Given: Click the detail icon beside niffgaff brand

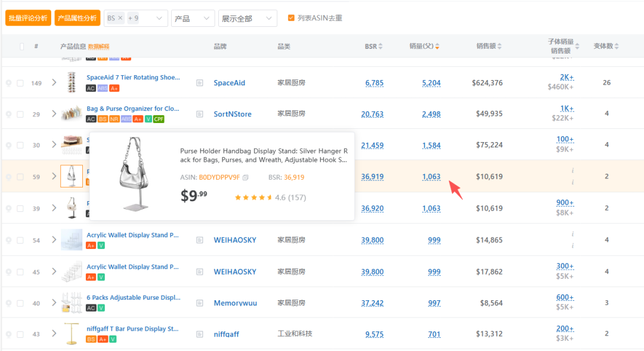Looking at the screenshot, I should [200, 334].
